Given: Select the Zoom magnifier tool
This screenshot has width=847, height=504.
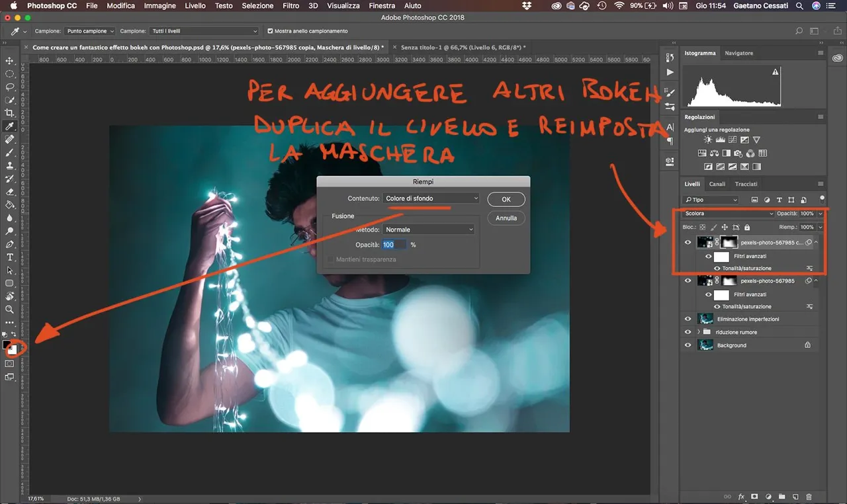Looking at the screenshot, I should point(9,309).
